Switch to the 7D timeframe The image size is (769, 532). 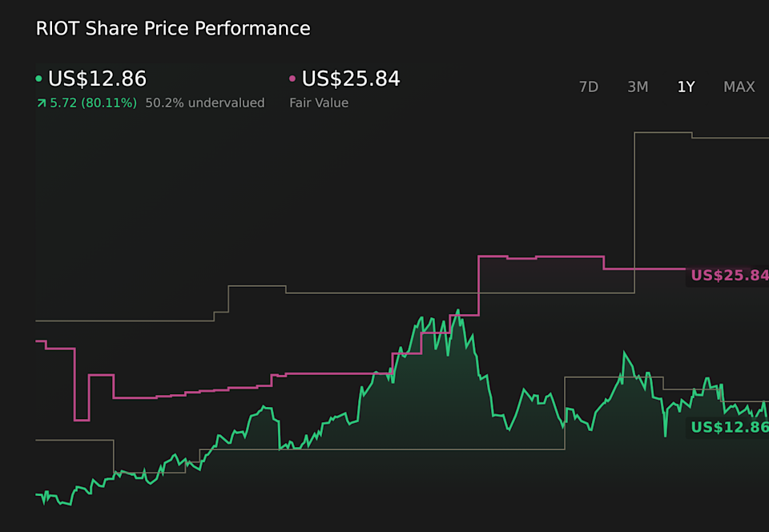click(589, 87)
